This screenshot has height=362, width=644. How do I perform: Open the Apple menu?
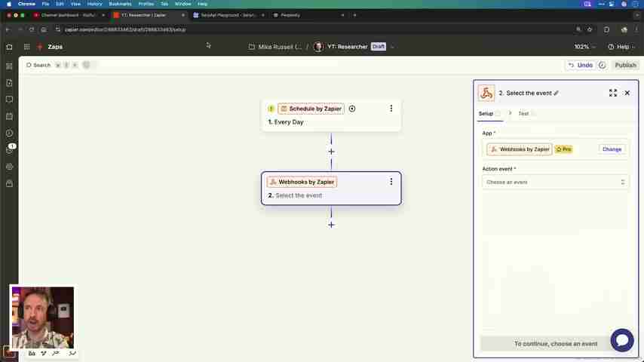coord(8,4)
